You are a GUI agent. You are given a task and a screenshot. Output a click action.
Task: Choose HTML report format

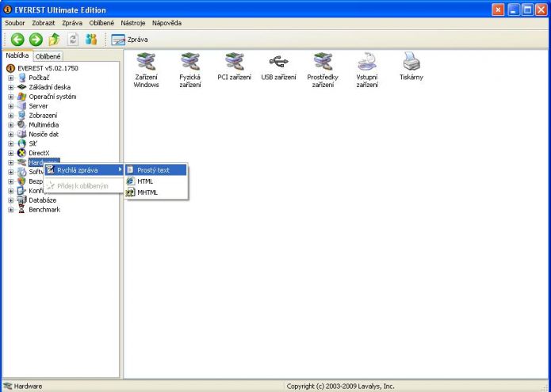pyautogui.click(x=156, y=181)
